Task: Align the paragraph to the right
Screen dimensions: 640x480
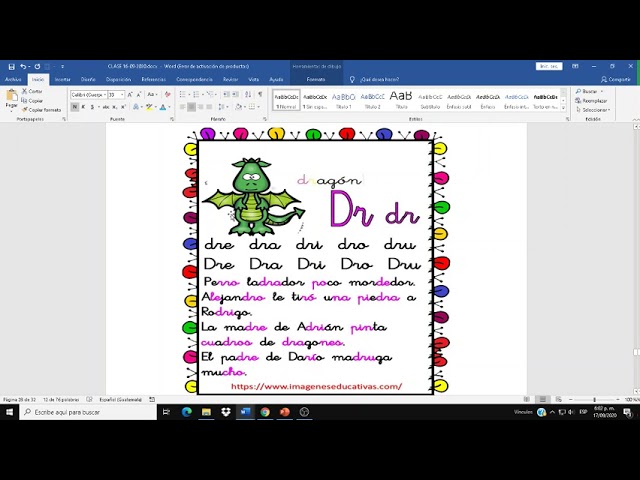Action: click(x=200, y=107)
